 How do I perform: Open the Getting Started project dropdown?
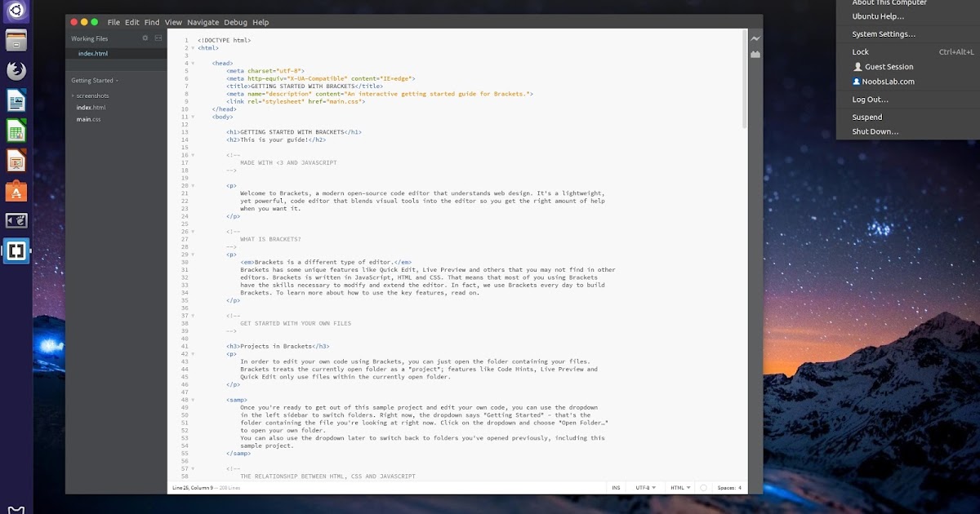point(95,81)
